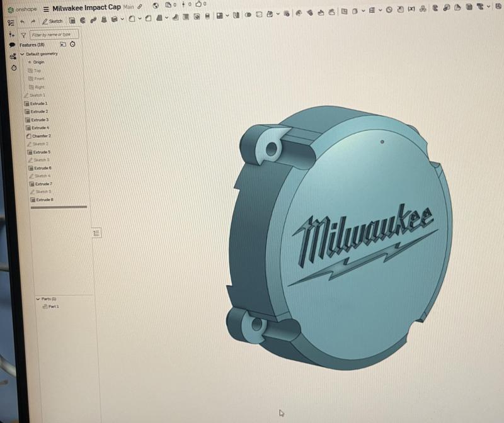Click the regeneration timer icon beside Features
Screen dimensions: 504x423
click(72, 44)
